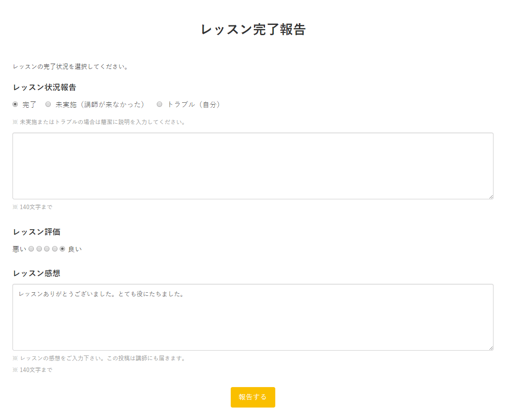Select the トラブル（自分）option

(x=159, y=104)
